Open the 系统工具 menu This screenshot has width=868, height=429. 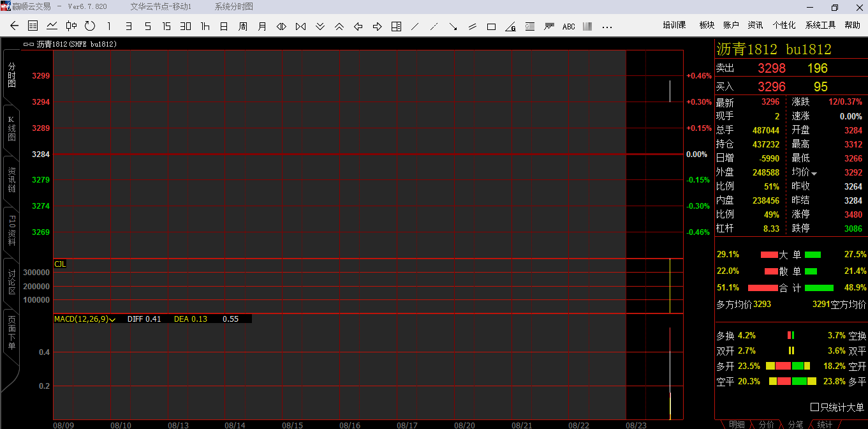point(820,25)
